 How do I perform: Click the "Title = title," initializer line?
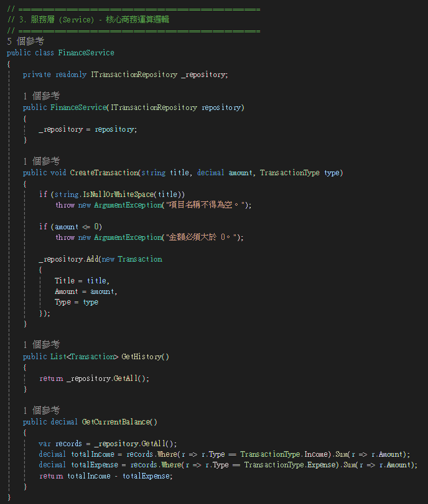click(x=82, y=281)
